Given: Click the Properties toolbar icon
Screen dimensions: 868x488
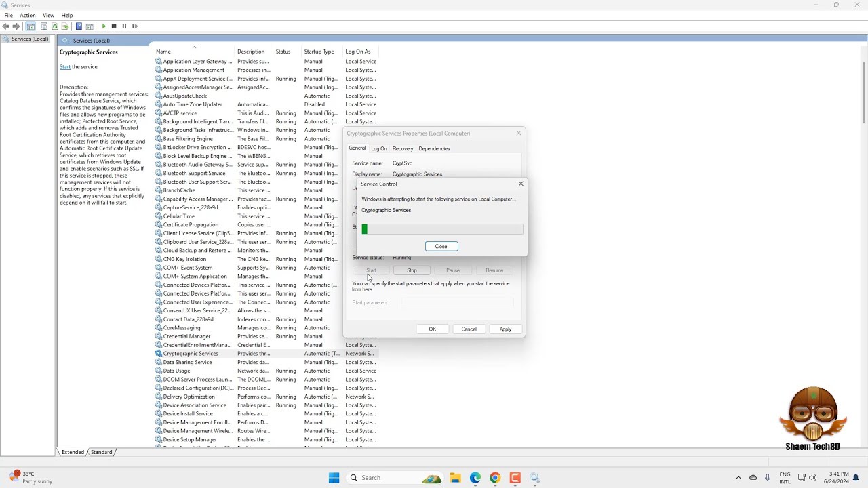Looking at the screenshot, I should [44, 26].
